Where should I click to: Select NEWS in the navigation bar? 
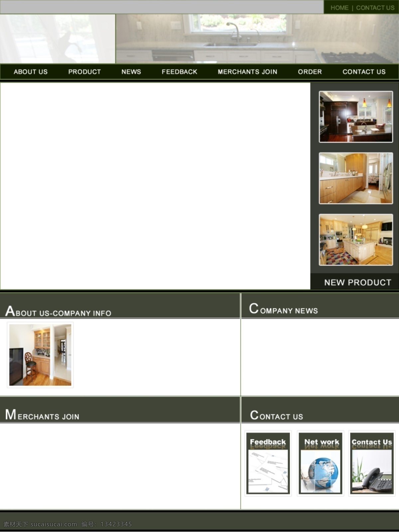click(131, 72)
